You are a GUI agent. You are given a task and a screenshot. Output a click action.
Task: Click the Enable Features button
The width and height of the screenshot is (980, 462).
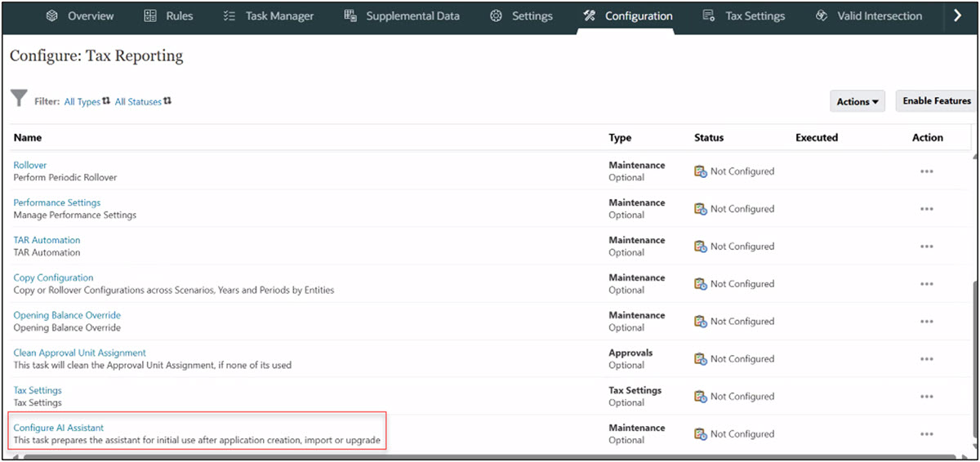[x=937, y=101]
